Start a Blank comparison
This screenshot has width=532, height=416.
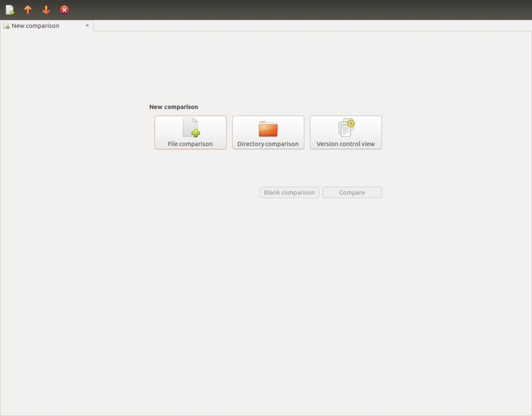(x=289, y=192)
